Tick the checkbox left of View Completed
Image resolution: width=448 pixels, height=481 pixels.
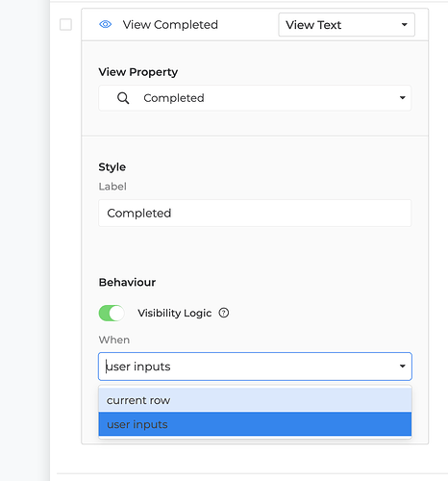tap(65, 25)
